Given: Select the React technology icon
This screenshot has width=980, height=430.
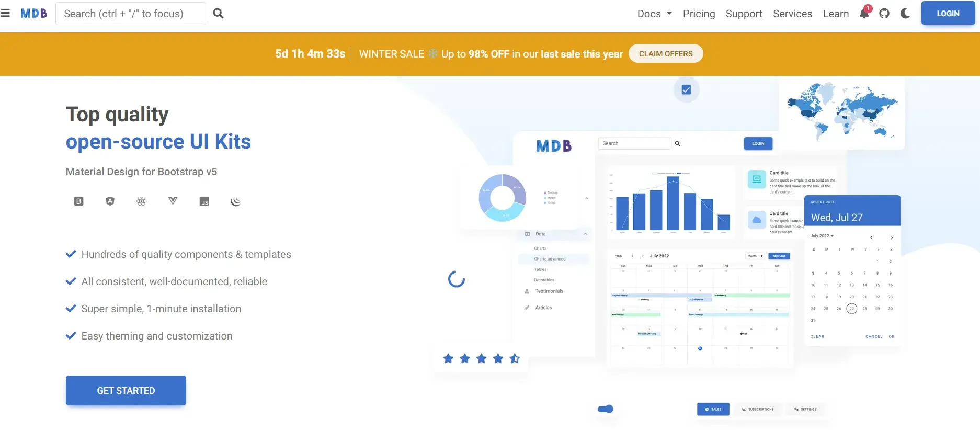Looking at the screenshot, I should click(x=141, y=201).
